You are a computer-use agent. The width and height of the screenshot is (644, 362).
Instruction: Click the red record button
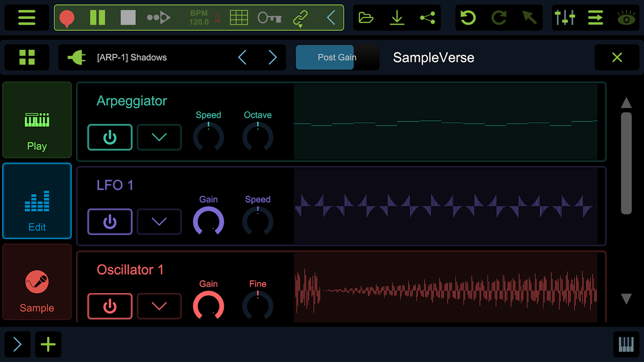click(x=67, y=18)
